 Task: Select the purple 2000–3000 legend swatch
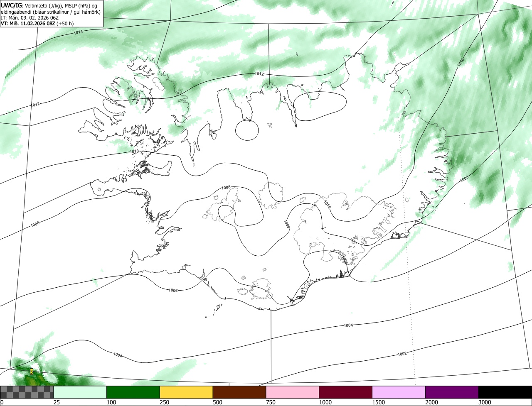452,392
